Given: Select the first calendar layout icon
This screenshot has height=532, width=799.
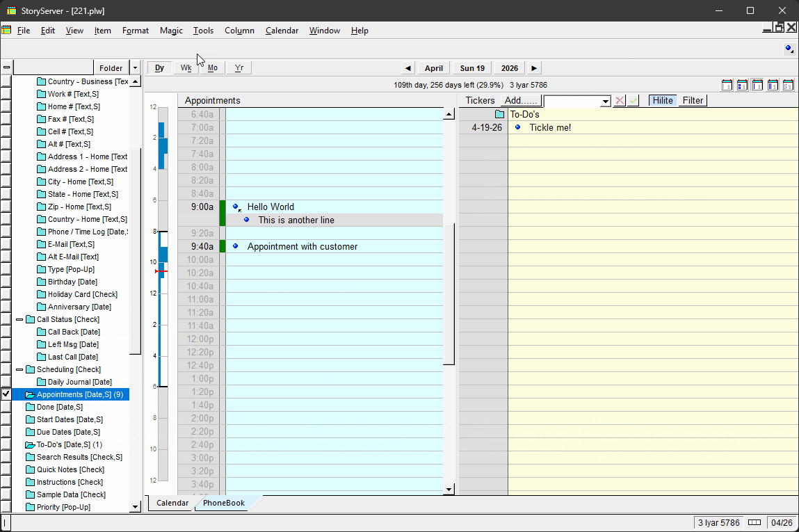Looking at the screenshot, I should point(727,85).
